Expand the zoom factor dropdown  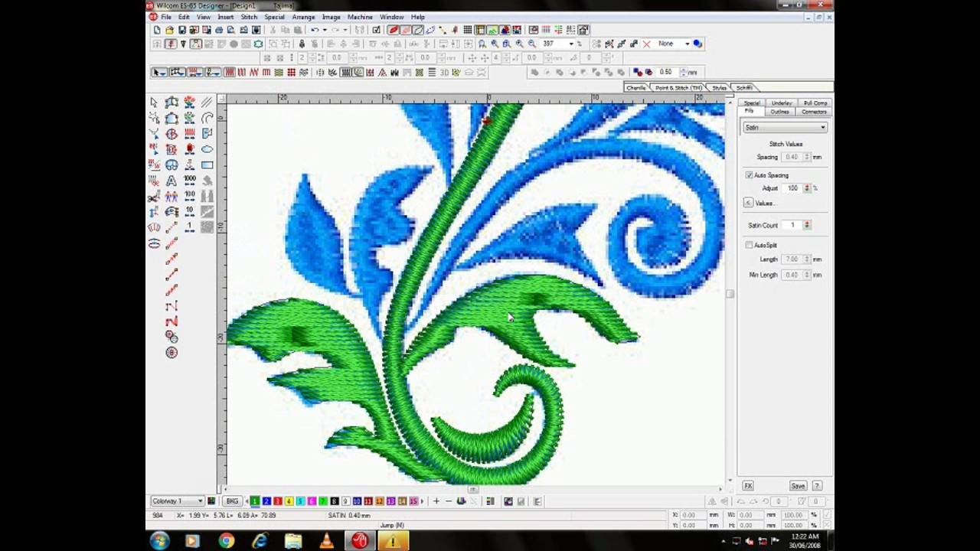(570, 44)
